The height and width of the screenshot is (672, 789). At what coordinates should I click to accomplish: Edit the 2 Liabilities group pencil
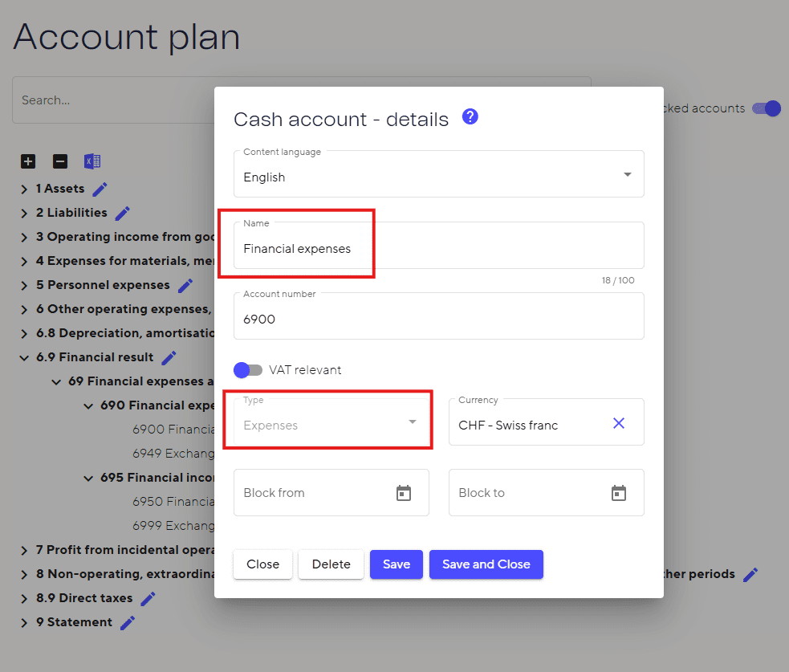coord(122,214)
